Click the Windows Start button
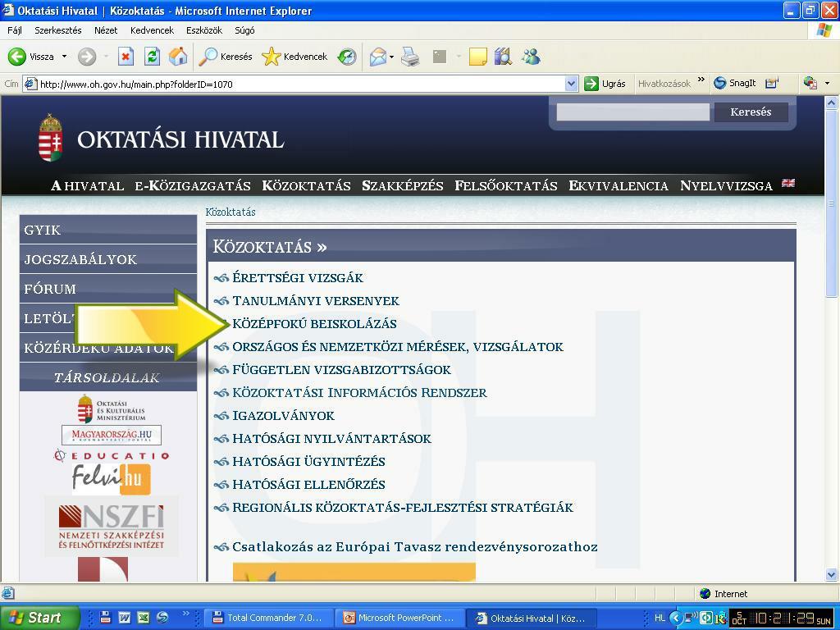This screenshot has height=630, width=840. coord(39,618)
